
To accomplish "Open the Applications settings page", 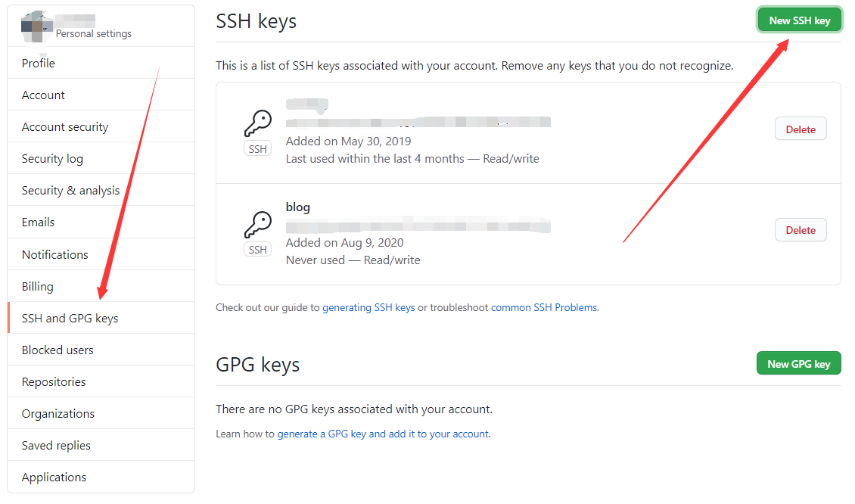I will [101, 478].
